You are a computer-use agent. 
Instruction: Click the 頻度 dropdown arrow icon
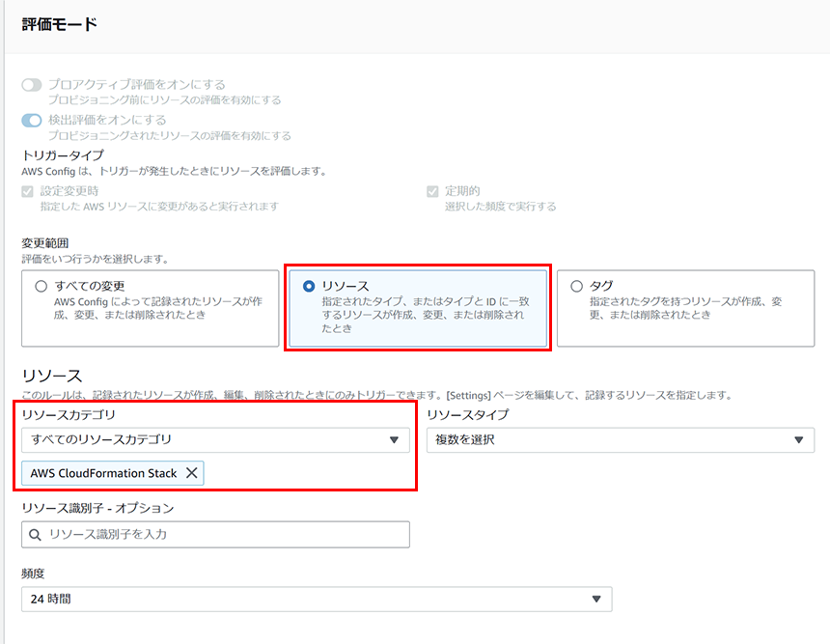[596, 599]
